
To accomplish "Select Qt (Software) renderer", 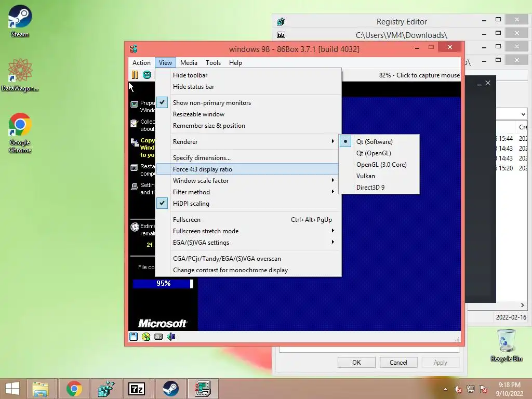I will [x=379, y=142].
